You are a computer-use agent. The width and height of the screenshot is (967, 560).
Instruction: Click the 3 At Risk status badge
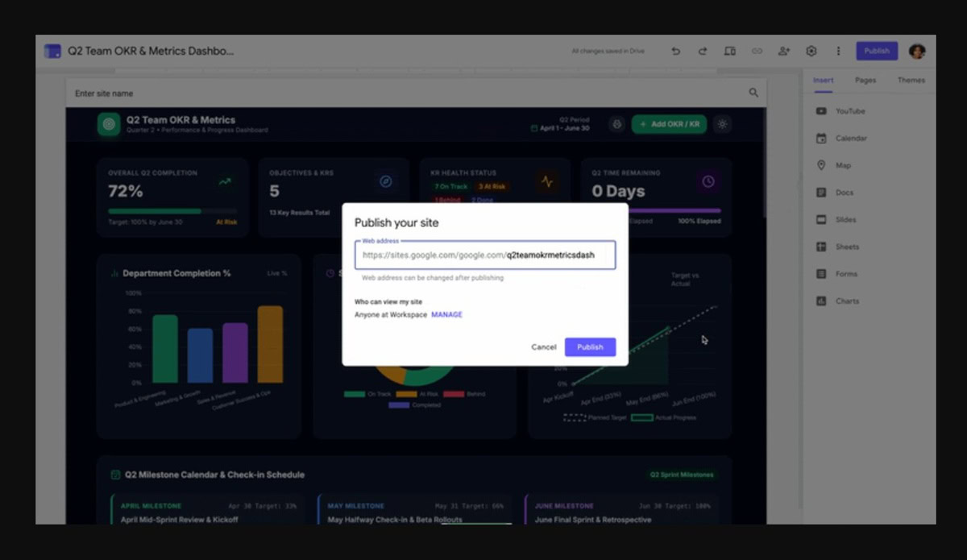pyautogui.click(x=492, y=187)
